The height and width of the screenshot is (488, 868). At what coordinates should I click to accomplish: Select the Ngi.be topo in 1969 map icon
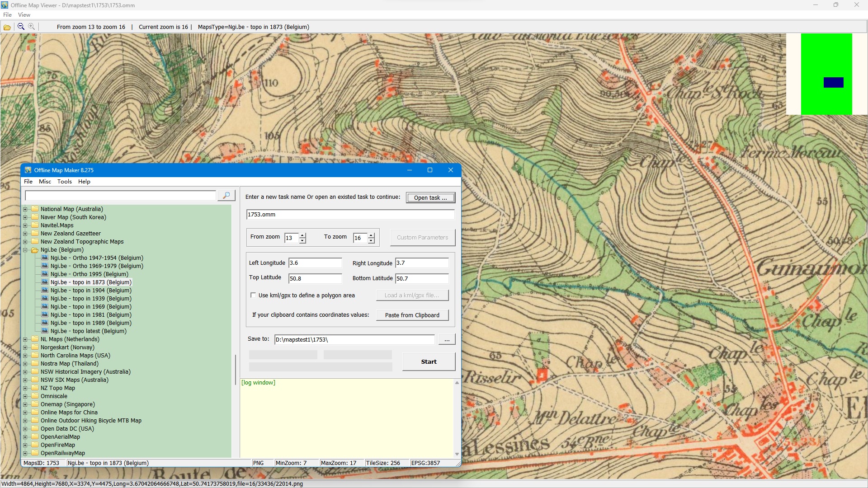[x=45, y=306]
